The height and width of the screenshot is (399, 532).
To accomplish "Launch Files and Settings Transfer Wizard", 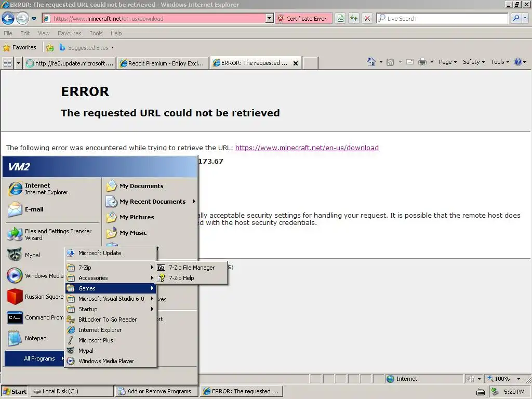I will coord(52,234).
